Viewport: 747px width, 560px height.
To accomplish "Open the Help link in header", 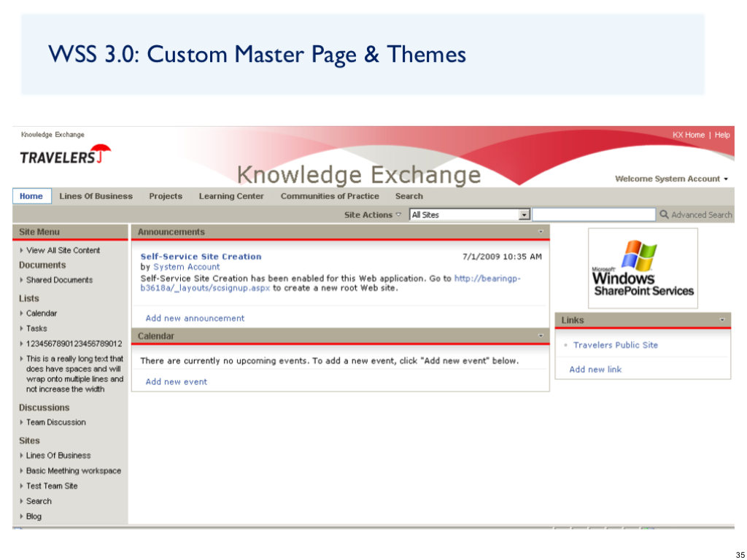I will click(722, 135).
